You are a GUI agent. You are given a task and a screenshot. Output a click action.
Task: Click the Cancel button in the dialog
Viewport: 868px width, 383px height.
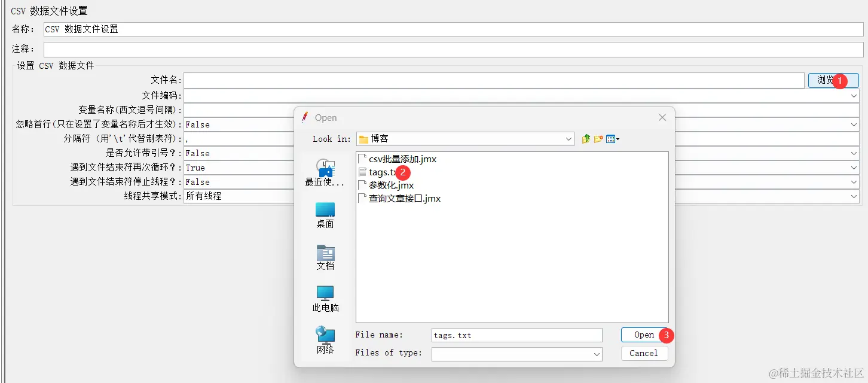pyautogui.click(x=644, y=353)
